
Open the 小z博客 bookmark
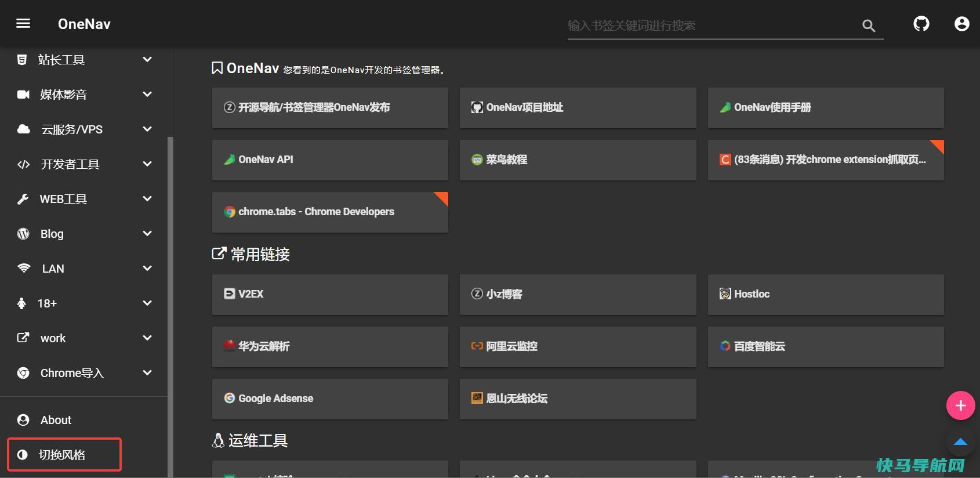coord(578,295)
